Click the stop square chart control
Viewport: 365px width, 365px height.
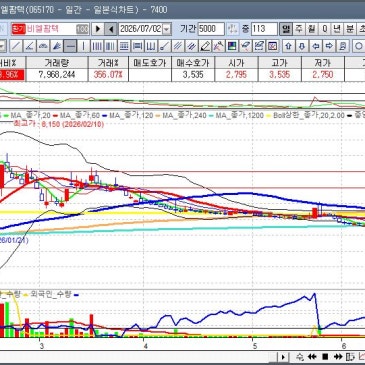[325, 357]
